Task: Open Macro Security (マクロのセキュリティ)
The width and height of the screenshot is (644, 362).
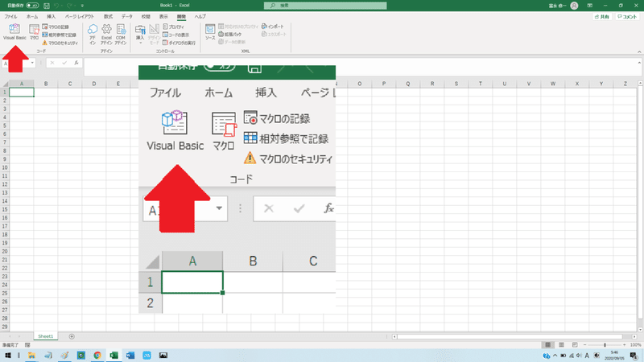Action: [x=60, y=43]
